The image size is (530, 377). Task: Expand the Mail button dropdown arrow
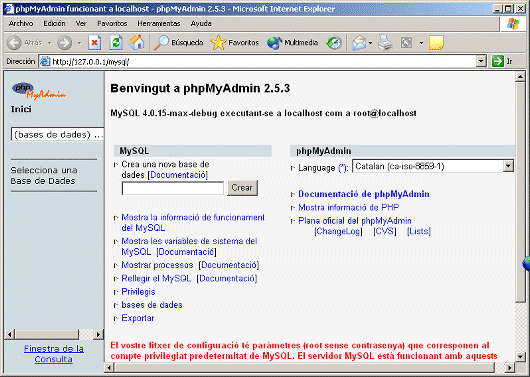click(370, 43)
